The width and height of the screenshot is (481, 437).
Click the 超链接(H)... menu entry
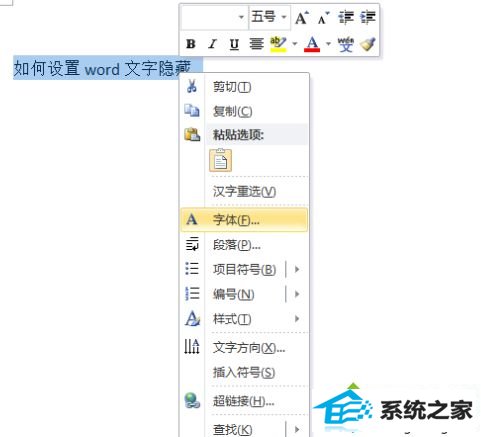pyautogui.click(x=244, y=401)
